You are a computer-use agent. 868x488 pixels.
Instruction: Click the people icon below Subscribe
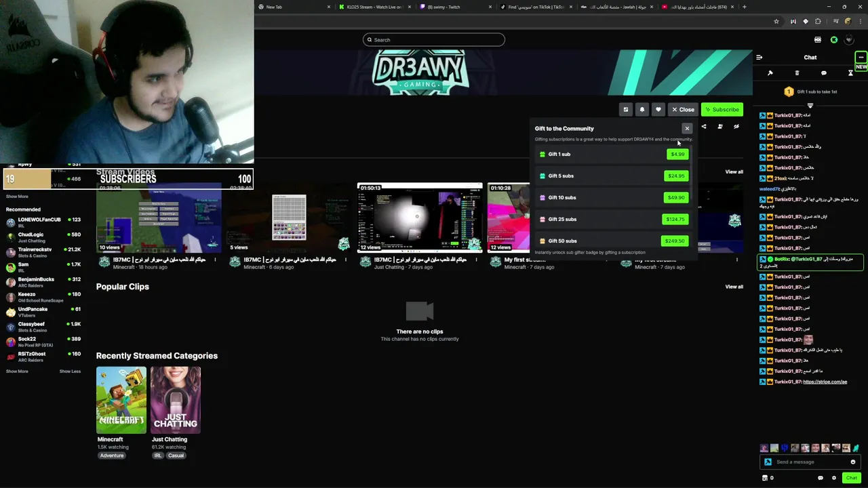pyautogui.click(x=720, y=127)
